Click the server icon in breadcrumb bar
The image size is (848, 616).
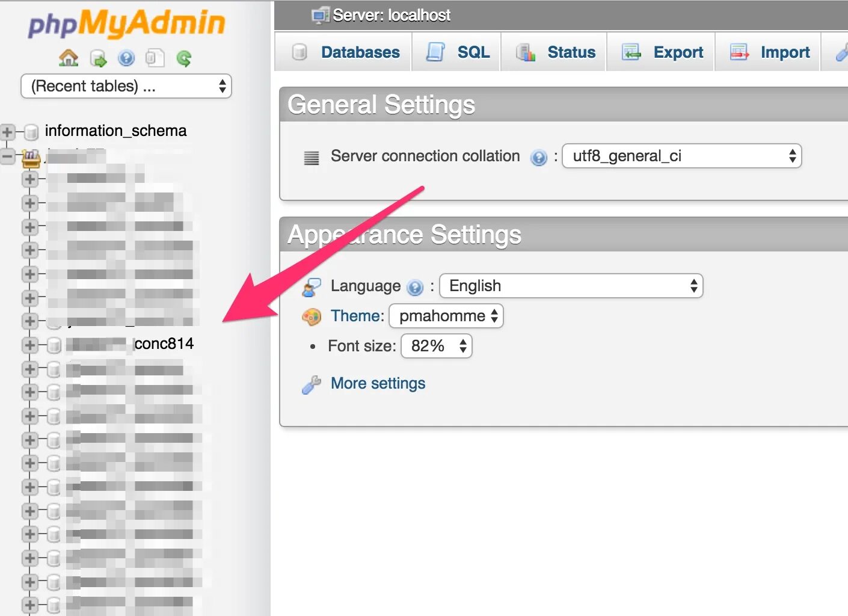pyautogui.click(x=321, y=16)
